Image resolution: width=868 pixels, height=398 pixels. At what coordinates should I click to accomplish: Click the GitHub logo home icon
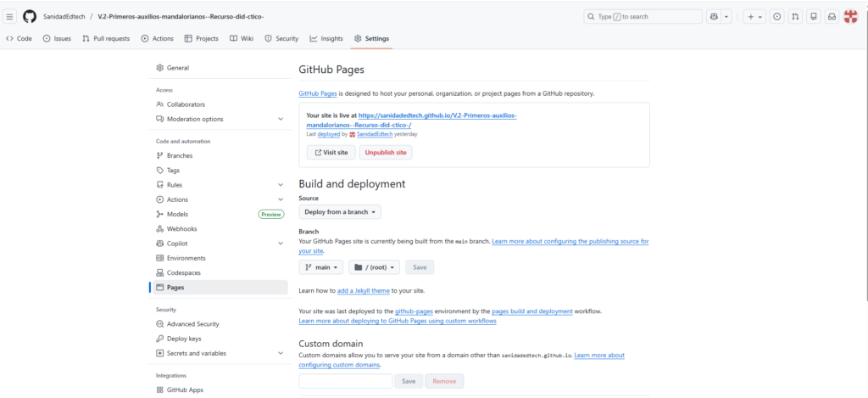30,16
